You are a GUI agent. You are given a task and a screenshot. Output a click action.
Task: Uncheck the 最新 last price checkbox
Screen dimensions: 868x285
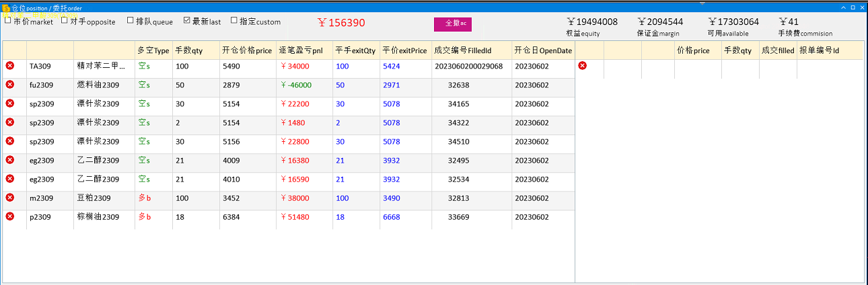click(x=187, y=20)
